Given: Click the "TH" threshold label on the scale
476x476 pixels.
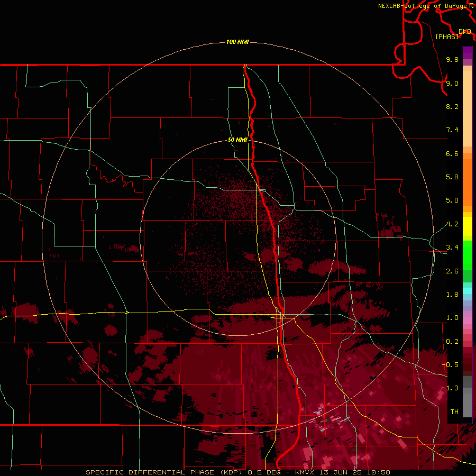Looking at the screenshot, I should 454,412.
